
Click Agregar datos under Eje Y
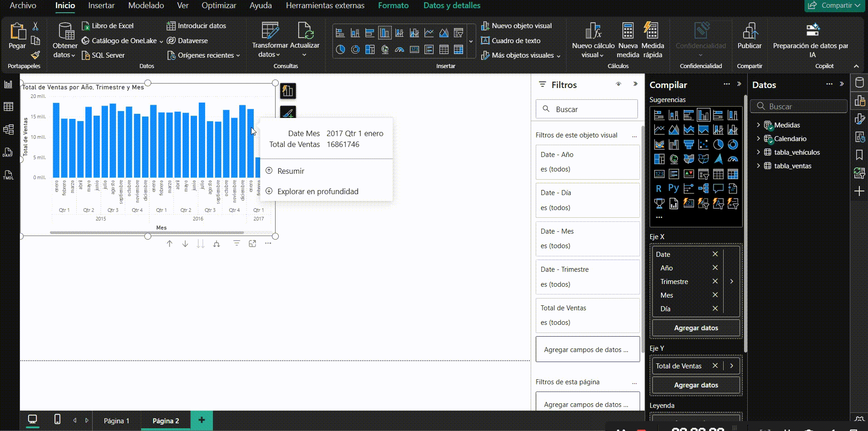coord(695,385)
